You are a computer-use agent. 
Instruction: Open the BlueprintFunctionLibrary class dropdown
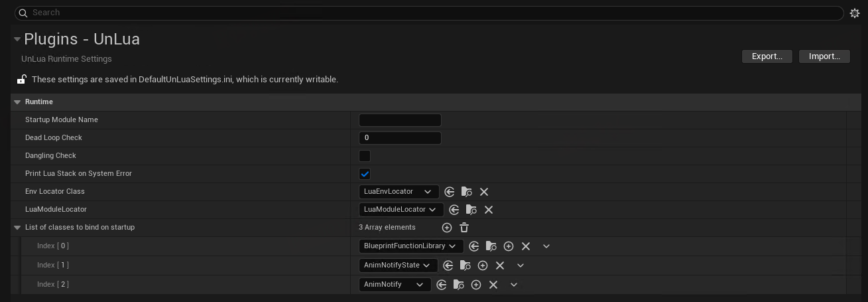[x=411, y=246]
